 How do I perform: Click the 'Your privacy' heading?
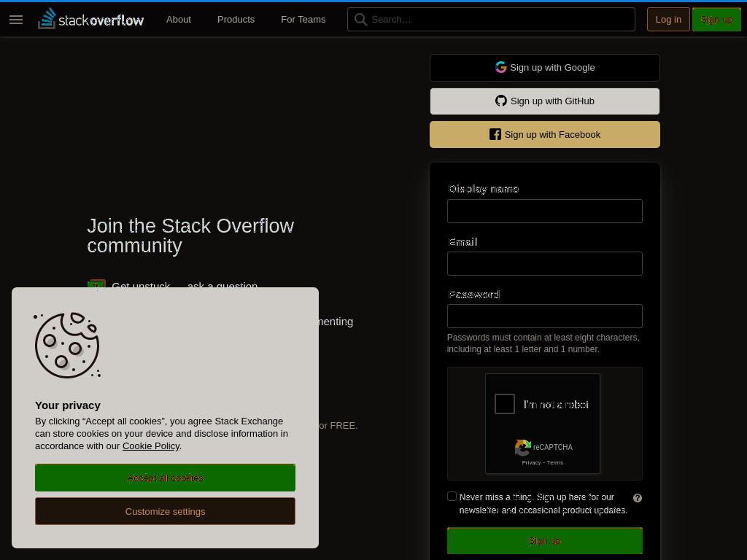click(68, 405)
